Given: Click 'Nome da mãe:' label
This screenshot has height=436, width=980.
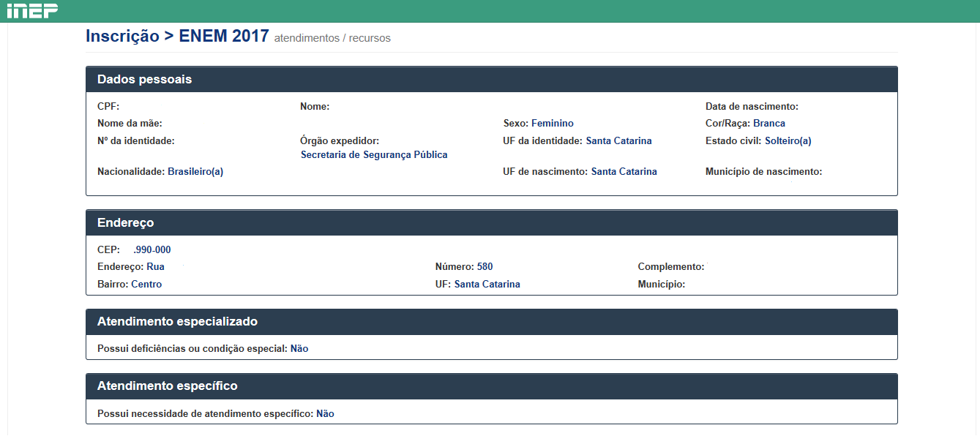Looking at the screenshot, I should tap(130, 124).
